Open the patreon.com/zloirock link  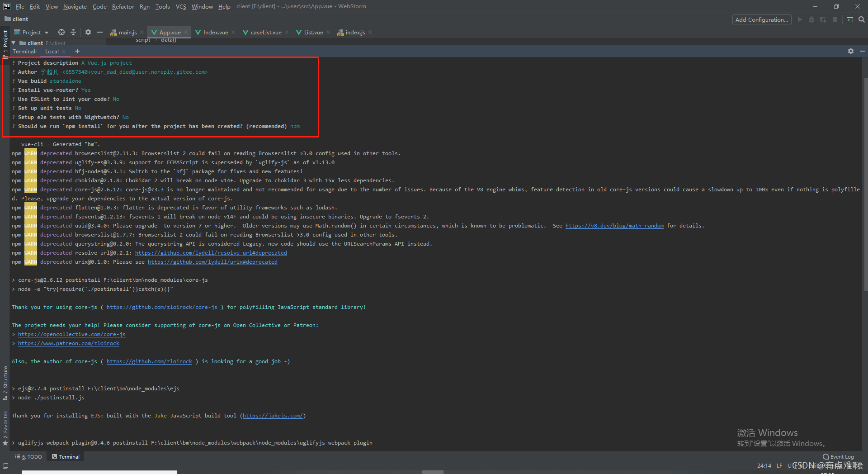coord(69,343)
